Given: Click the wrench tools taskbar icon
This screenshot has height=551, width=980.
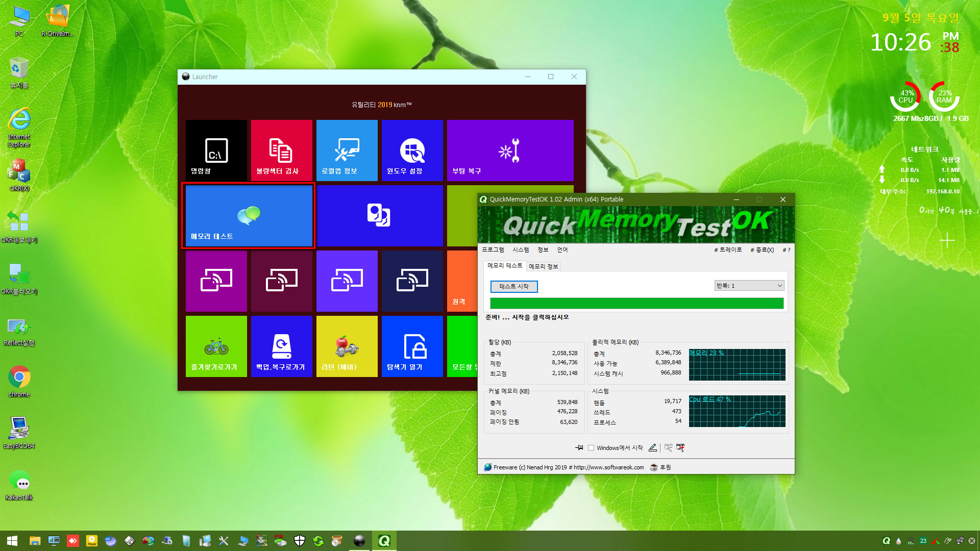Looking at the screenshot, I should point(224,541).
